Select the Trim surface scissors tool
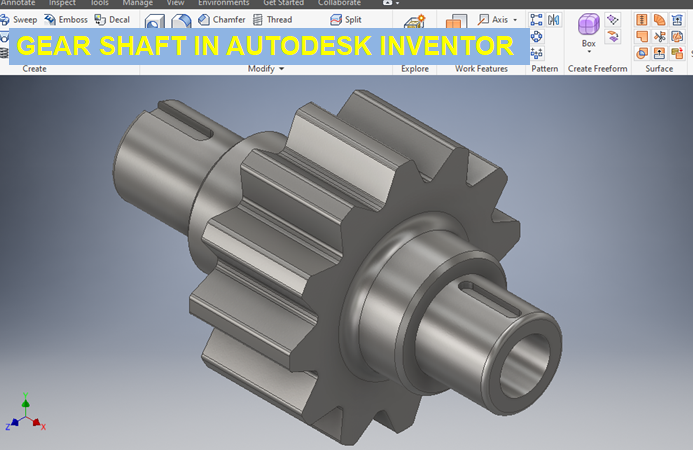 click(659, 36)
